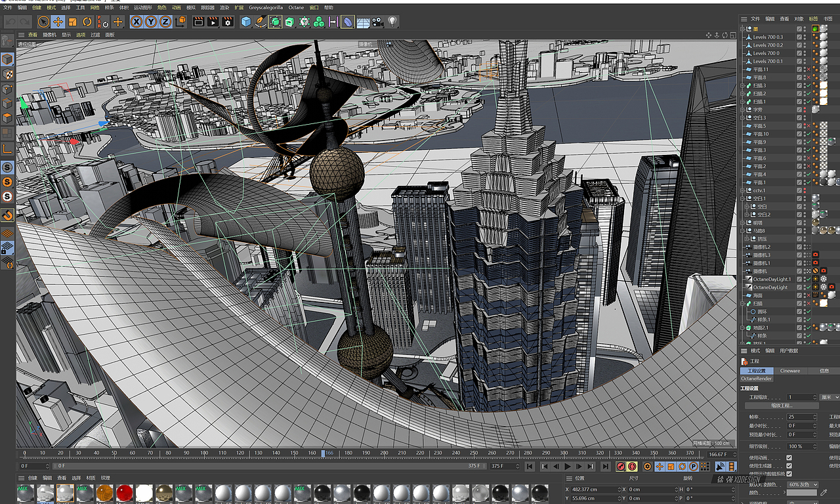
Task: Click the purple deformer icon in the toolbar
Action: point(348,22)
